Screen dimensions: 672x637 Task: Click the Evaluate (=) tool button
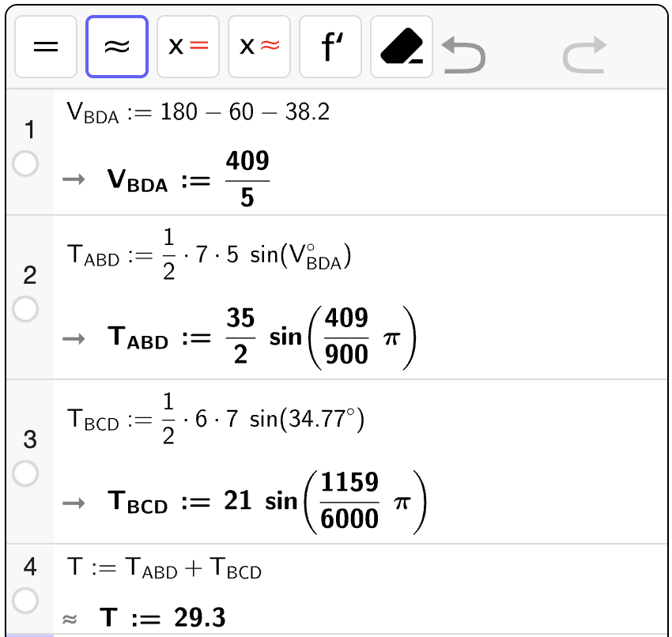46,47
